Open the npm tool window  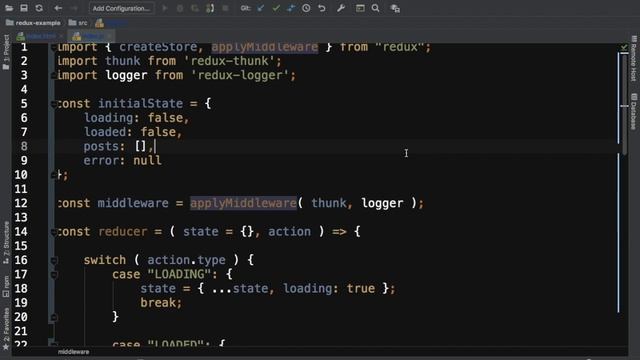point(6,286)
